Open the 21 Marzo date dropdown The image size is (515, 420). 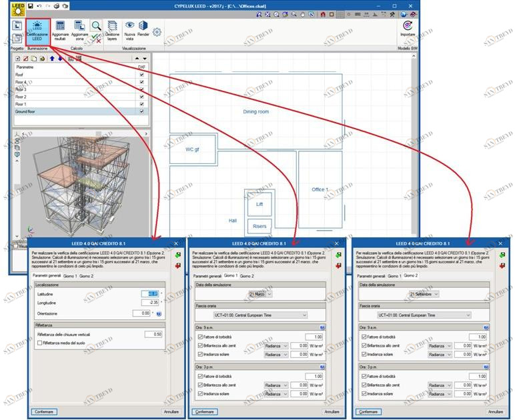click(260, 293)
